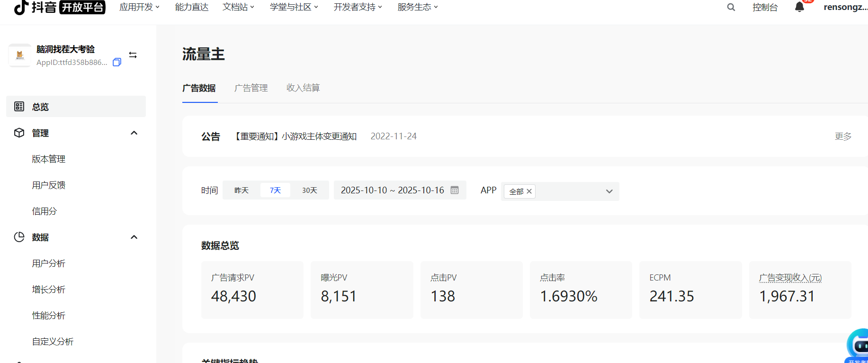Click the search magnifier icon
Image resolution: width=868 pixels, height=363 pixels.
[x=731, y=7]
